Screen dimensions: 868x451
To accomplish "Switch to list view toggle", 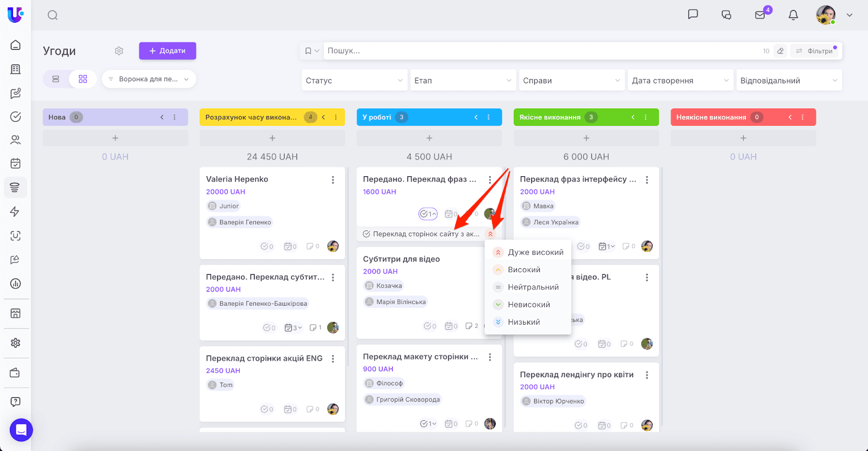I will [56, 79].
